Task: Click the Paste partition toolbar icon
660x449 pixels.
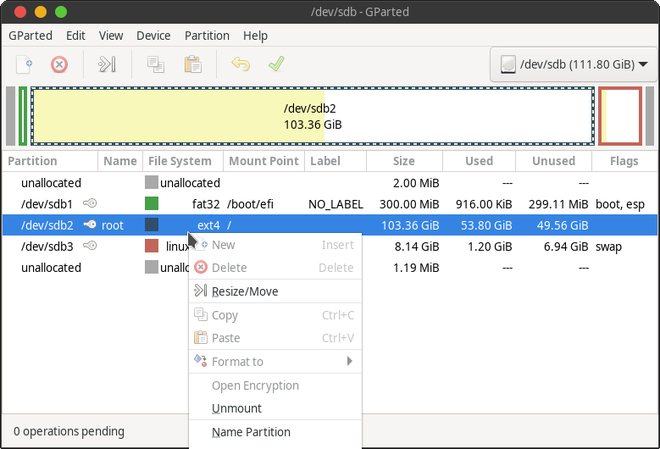Action: [193, 64]
